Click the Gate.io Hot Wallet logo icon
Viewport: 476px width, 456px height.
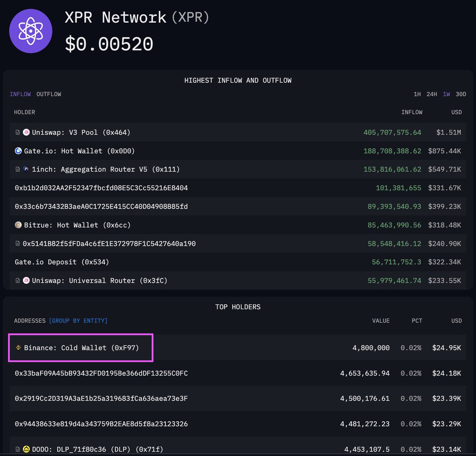click(x=18, y=151)
